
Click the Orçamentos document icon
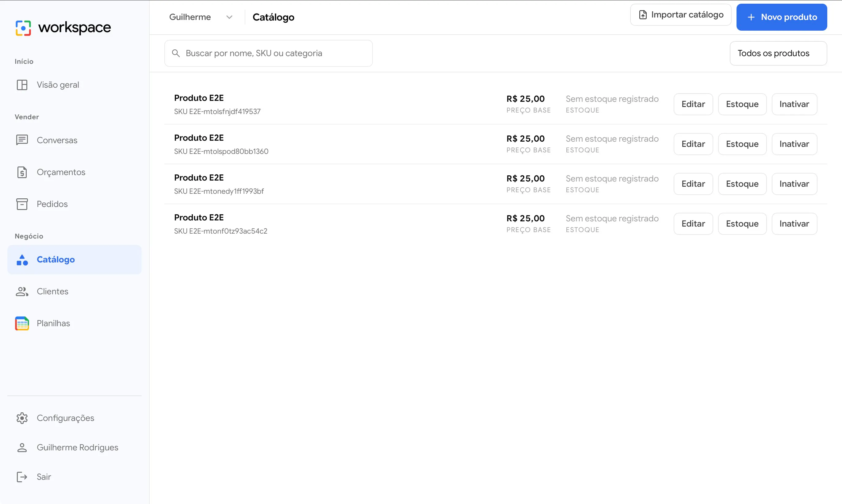click(22, 172)
